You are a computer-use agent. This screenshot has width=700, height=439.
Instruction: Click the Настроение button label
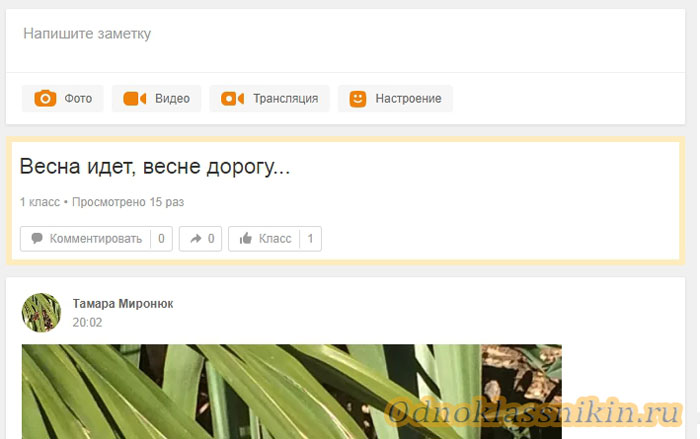coord(408,98)
